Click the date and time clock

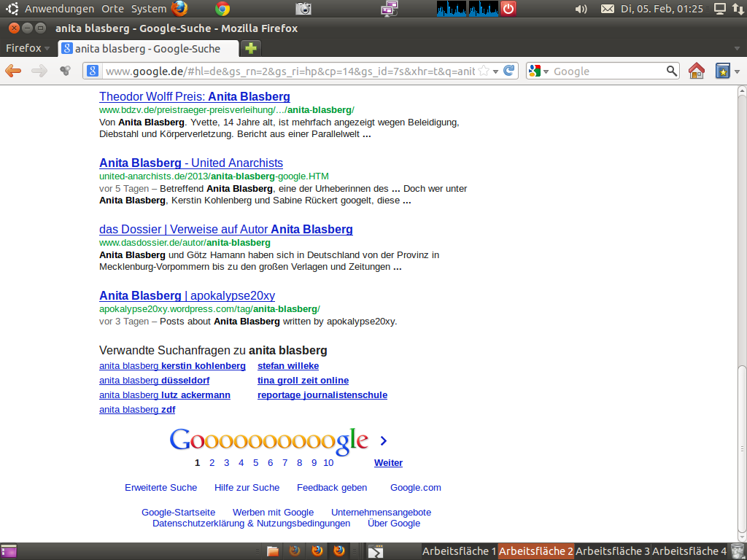coord(662,9)
